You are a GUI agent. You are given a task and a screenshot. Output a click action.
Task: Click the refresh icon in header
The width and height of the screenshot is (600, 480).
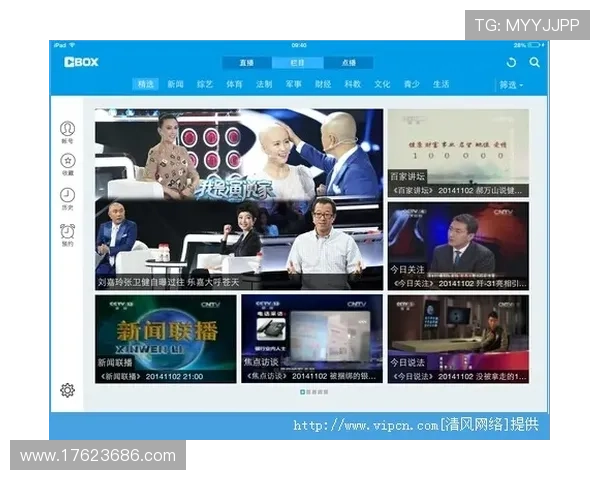coord(511,62)
